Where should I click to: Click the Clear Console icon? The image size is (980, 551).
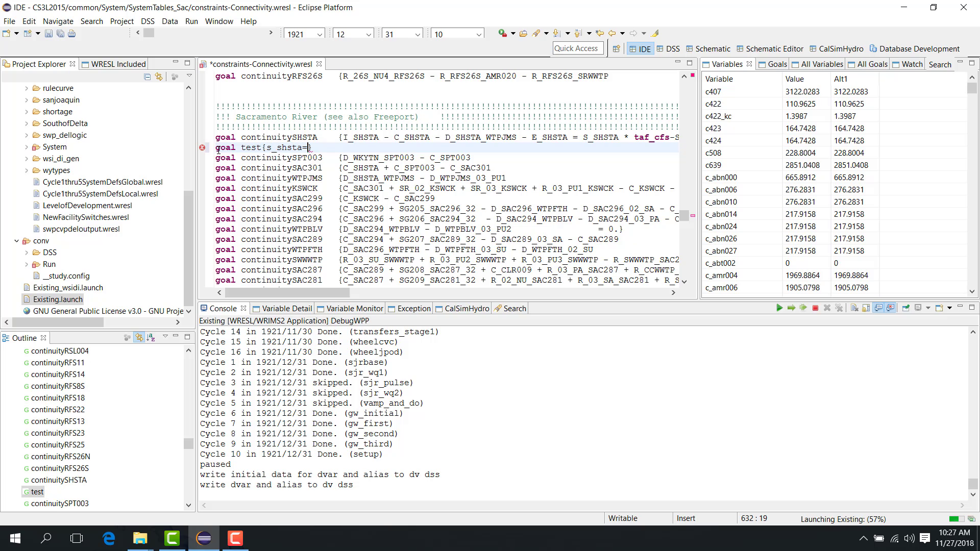click(x=854, y=308)
